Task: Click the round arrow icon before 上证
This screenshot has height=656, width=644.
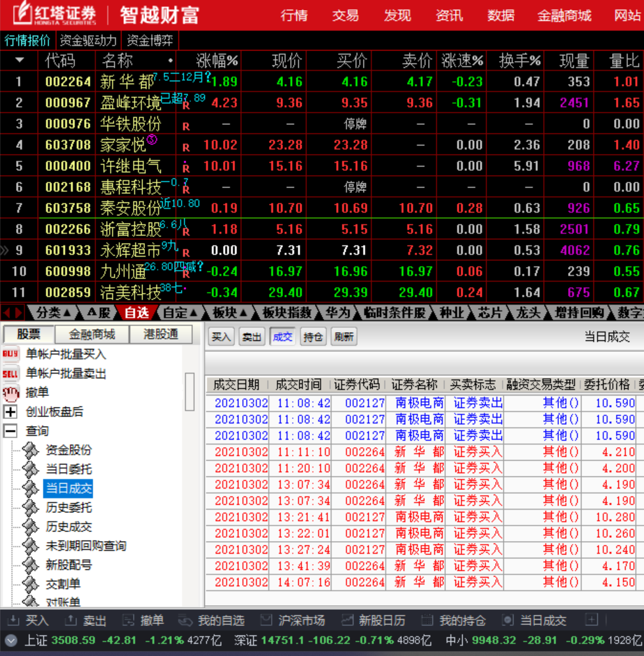Action: click(11, 641)
